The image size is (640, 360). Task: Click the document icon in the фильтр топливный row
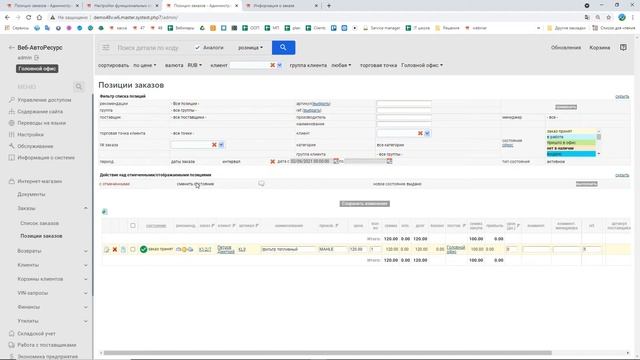coord(123,249)
